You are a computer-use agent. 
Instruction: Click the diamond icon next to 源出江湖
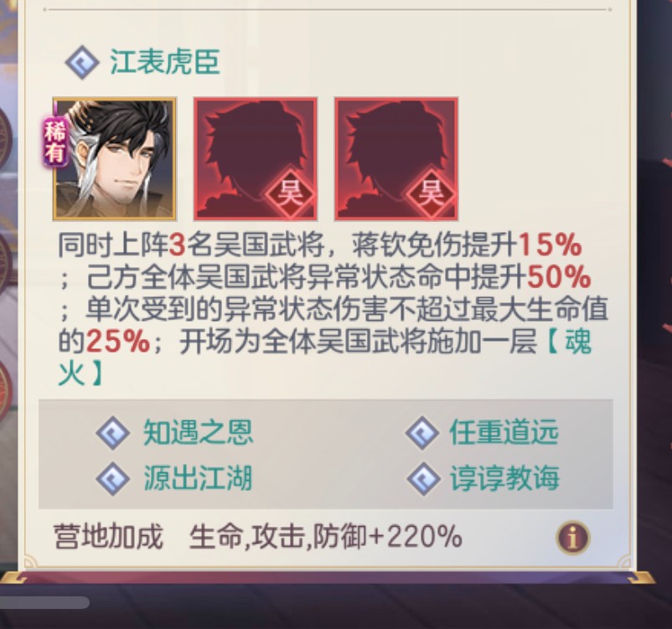pos(113,478)
